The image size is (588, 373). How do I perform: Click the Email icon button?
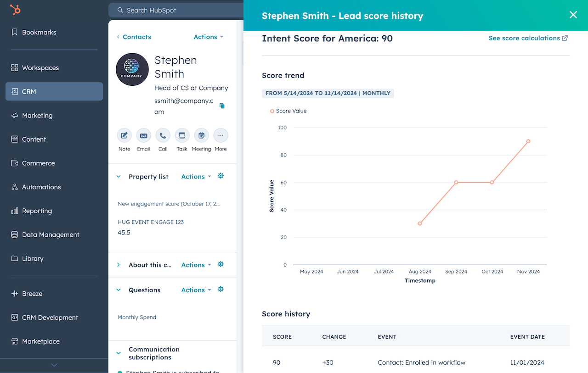(143, 136)
